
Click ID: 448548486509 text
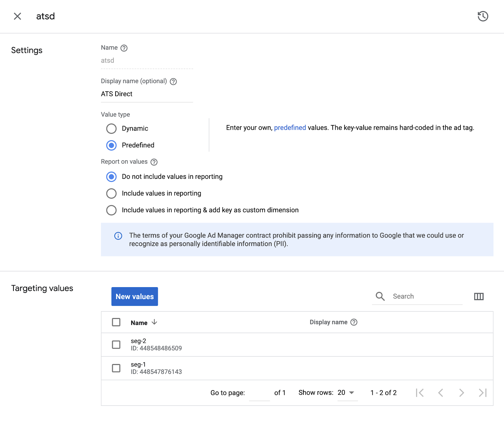pos(156,348)
